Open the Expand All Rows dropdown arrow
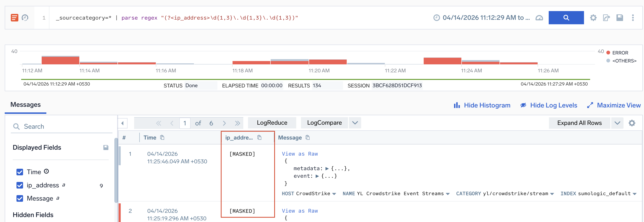644x222 pixels. [x=617, y=123]
